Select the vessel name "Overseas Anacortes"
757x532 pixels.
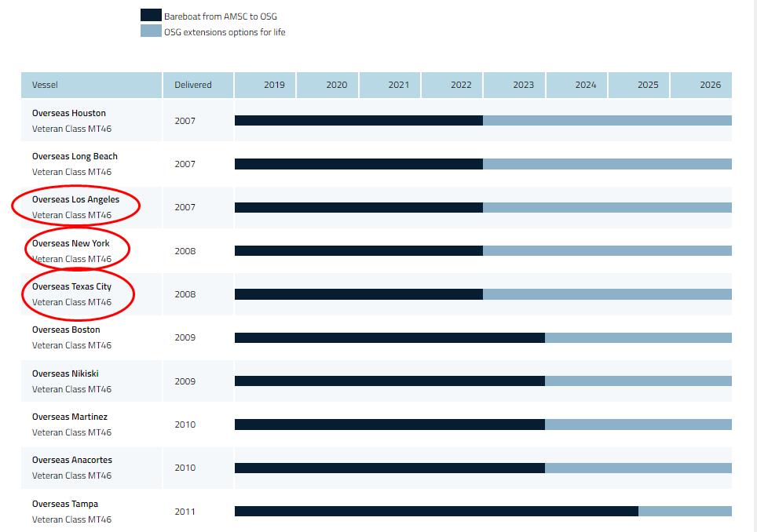[72, 460]
